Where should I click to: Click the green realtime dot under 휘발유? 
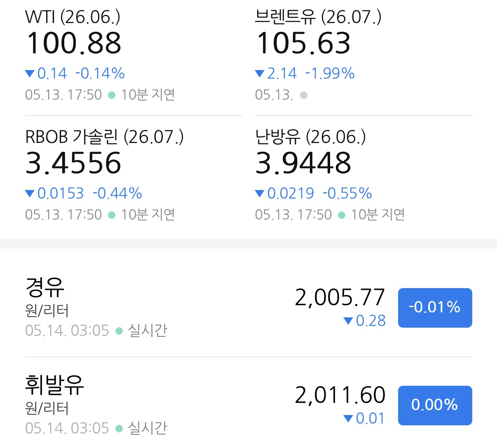119,429
